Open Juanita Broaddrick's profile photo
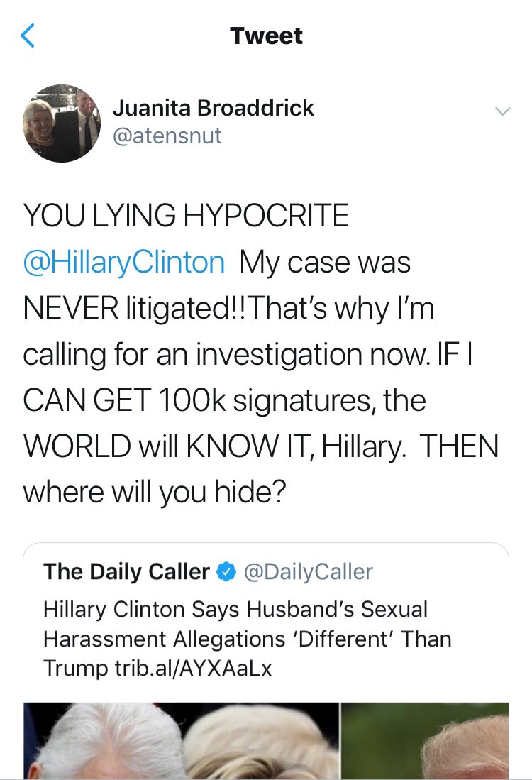 (x=62, y=123)
